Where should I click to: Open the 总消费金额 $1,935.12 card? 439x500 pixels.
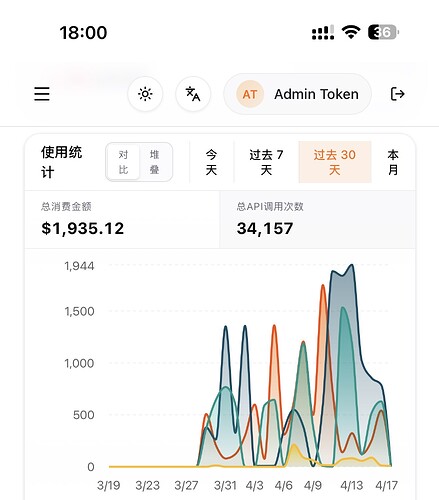[x=122, y=219]
